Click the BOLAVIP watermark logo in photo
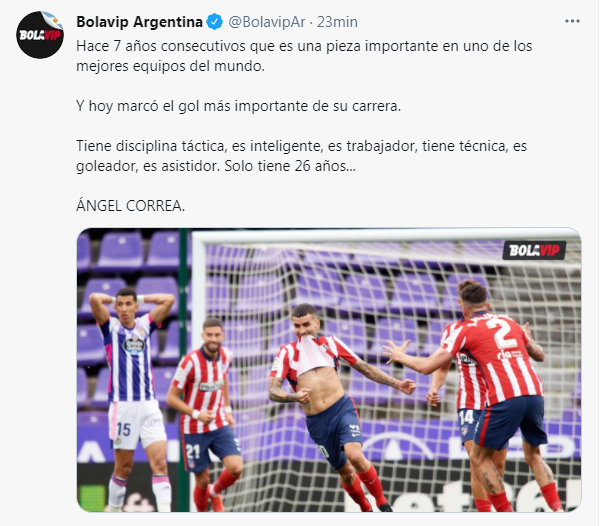 coord(534,251)
